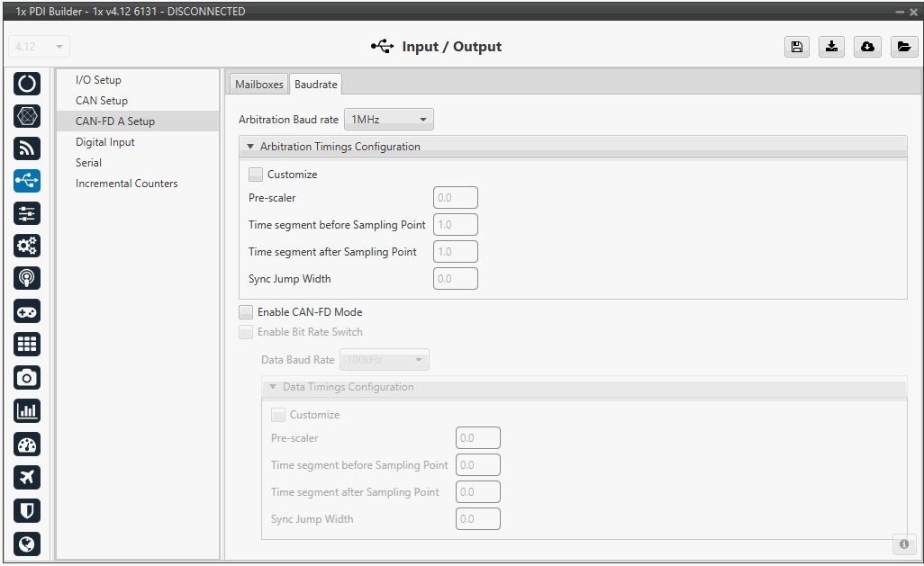Open the Arbitration Baud rate dropdown
924x566 pixels.
pos(388,119)
